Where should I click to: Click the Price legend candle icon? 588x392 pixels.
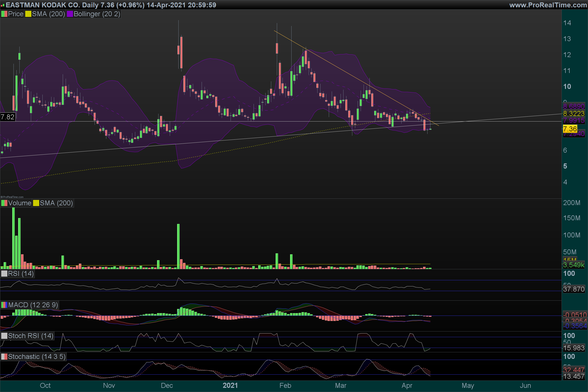point(4,14)
